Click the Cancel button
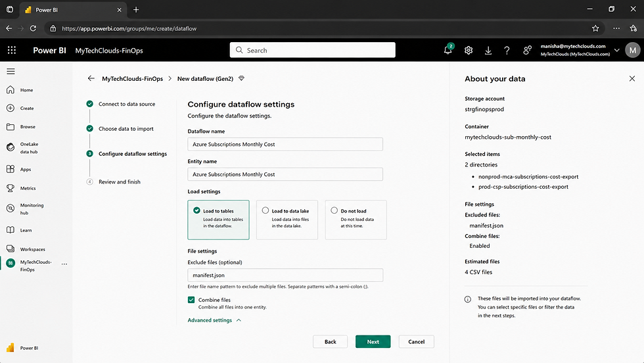Screen dimensions: 644x363 coord(416,341)
